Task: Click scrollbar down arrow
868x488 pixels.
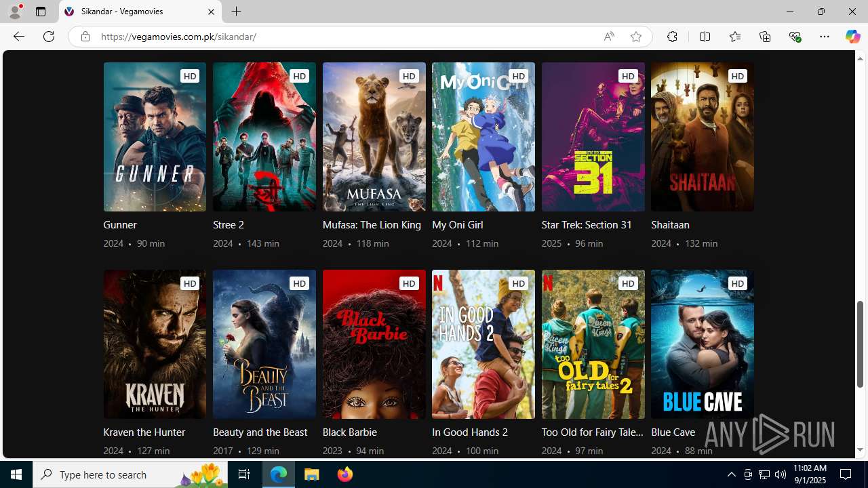Action: click(x=860, y=450)
